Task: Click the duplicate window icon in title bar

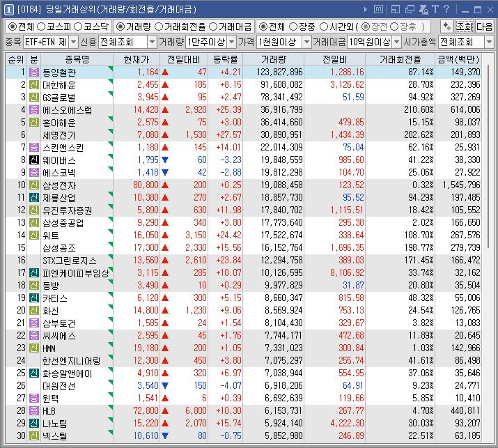Action: [410, 9]
